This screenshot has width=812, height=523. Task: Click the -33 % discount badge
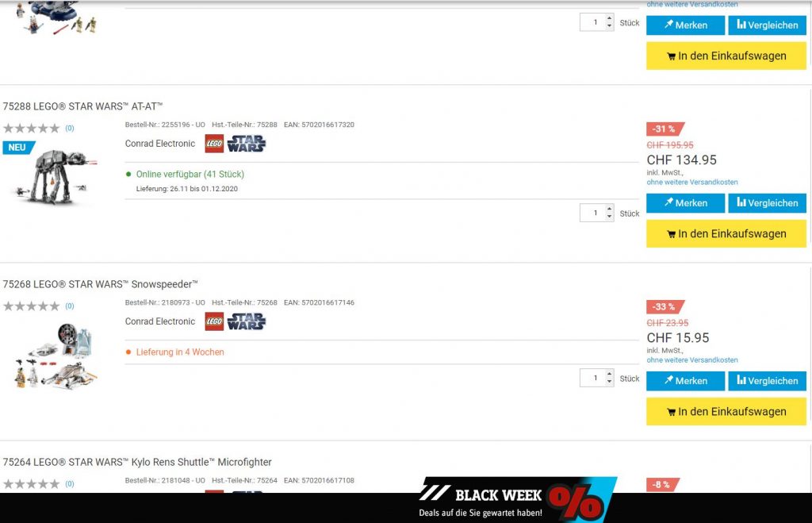[665, 307]
